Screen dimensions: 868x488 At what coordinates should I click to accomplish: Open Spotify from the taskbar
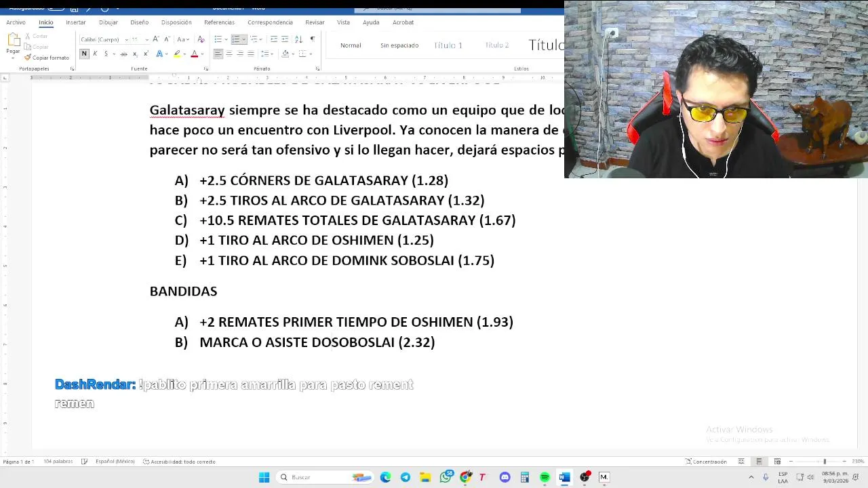[x=545, y=477]
